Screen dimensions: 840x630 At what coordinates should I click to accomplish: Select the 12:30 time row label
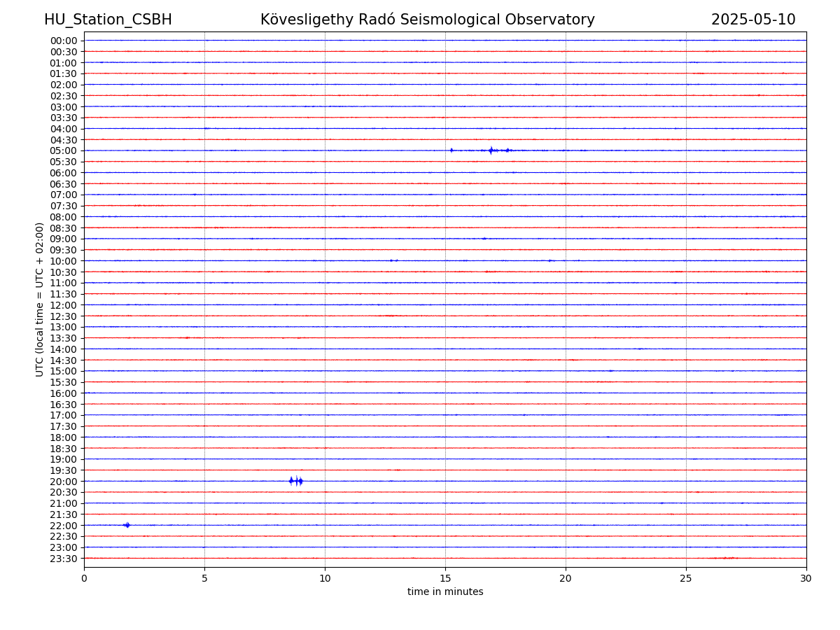[64, 316]
